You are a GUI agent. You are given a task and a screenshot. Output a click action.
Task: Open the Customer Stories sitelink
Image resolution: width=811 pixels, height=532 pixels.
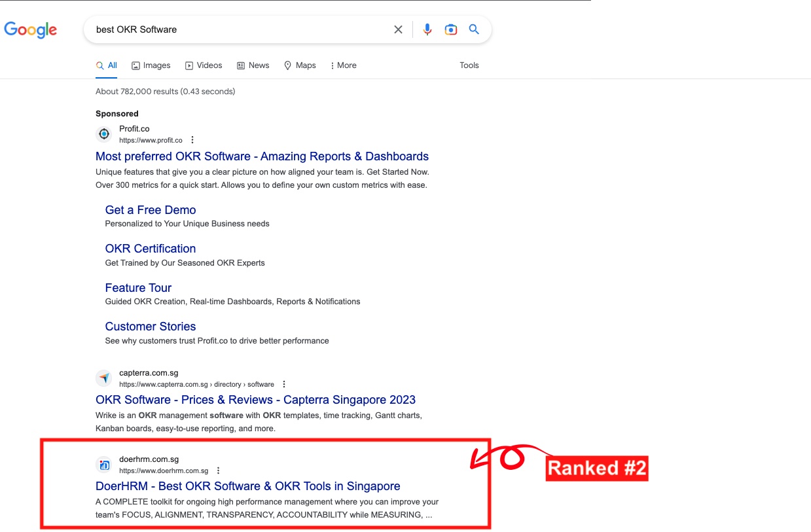coord(151,327)
